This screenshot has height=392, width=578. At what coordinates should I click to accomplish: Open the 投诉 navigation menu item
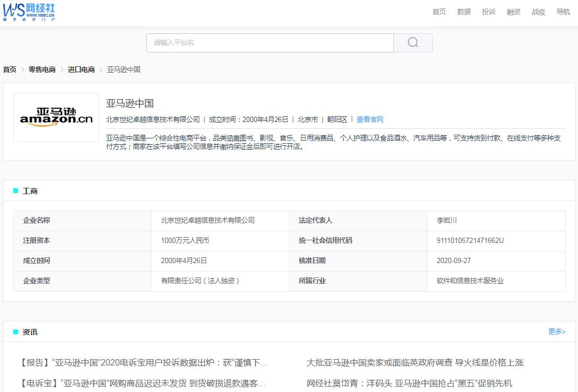click(x=488, y=12)
